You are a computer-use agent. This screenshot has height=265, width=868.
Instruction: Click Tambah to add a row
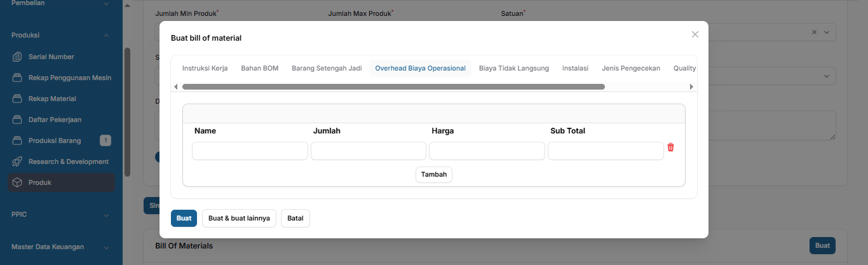coord(434,174)
